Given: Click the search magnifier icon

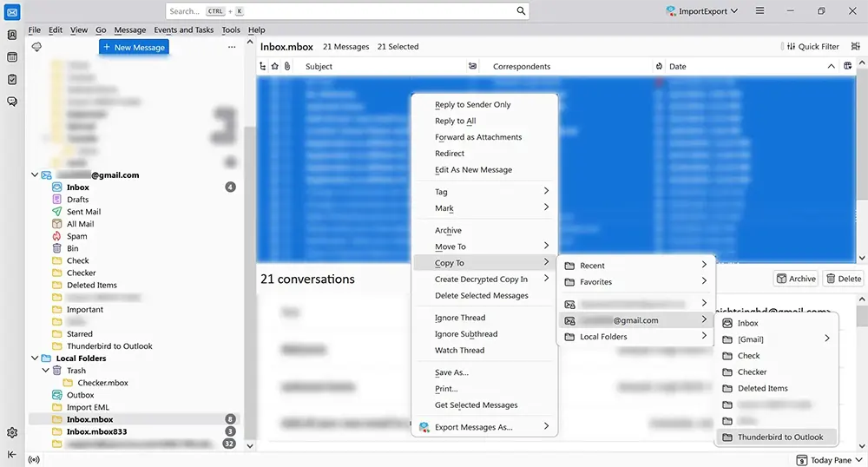Looking at the screenshot, I should [x=521, y=11].
